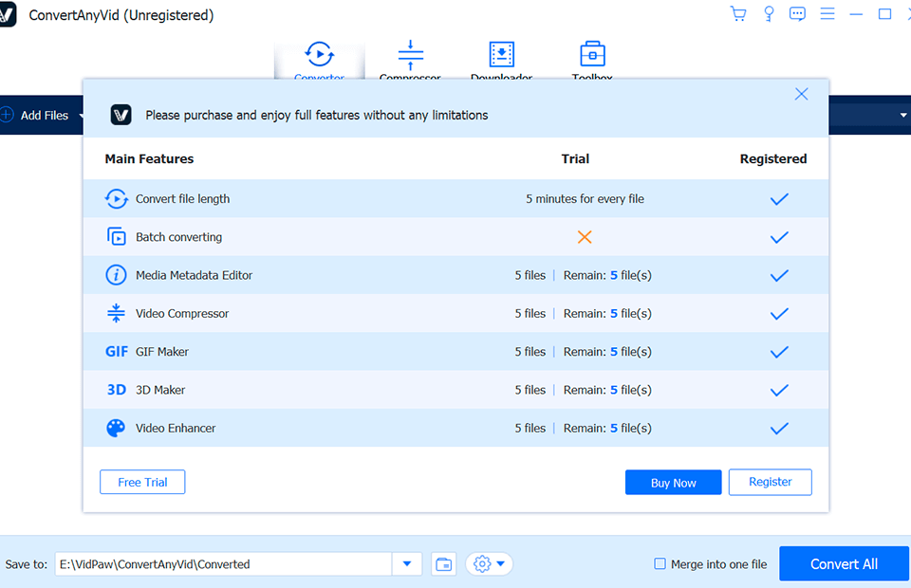The height and width of the screenshot is (588, 911).
Task: Click the key registration icon
Action: click(769, 13)
